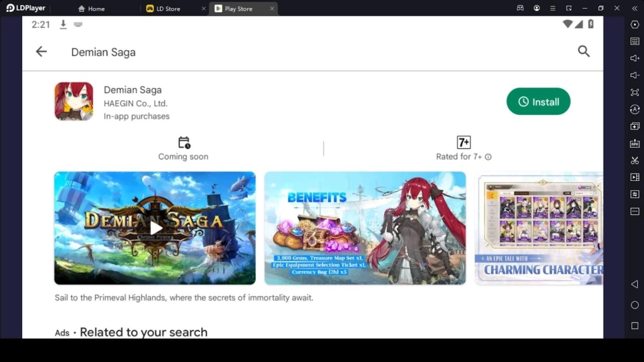Increase emulator volume

coord(634,57)
